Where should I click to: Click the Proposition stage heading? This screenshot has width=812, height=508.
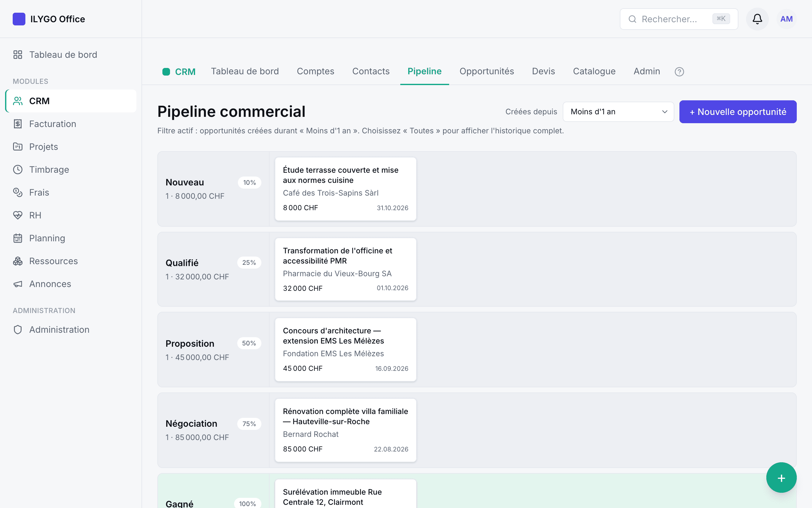pyautogui.click(x=190, y=343)
